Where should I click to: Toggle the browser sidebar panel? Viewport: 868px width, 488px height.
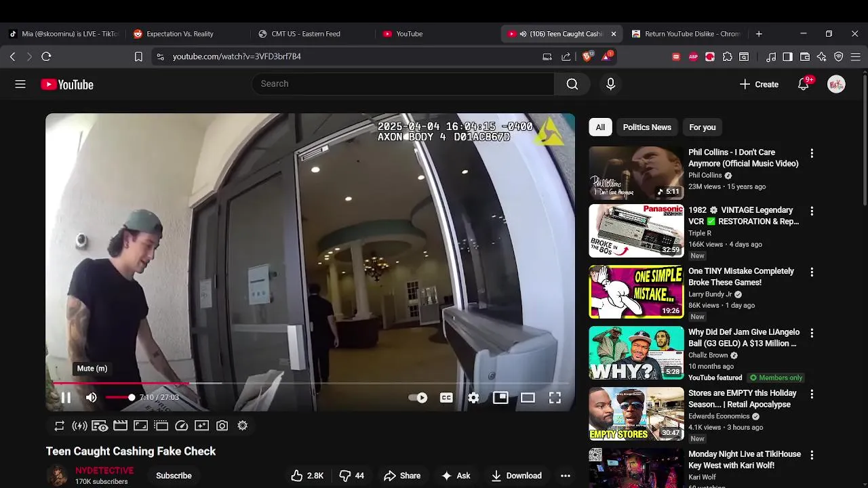(x=787, y=57)
